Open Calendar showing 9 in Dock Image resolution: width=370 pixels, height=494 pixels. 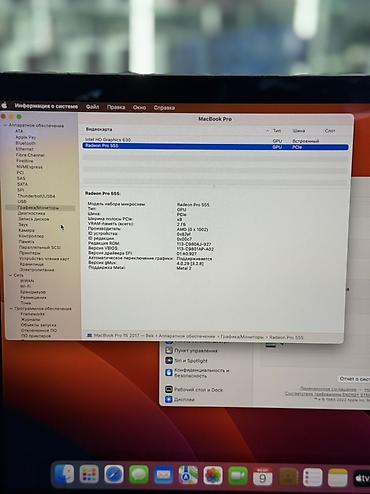tap(263, 477)
